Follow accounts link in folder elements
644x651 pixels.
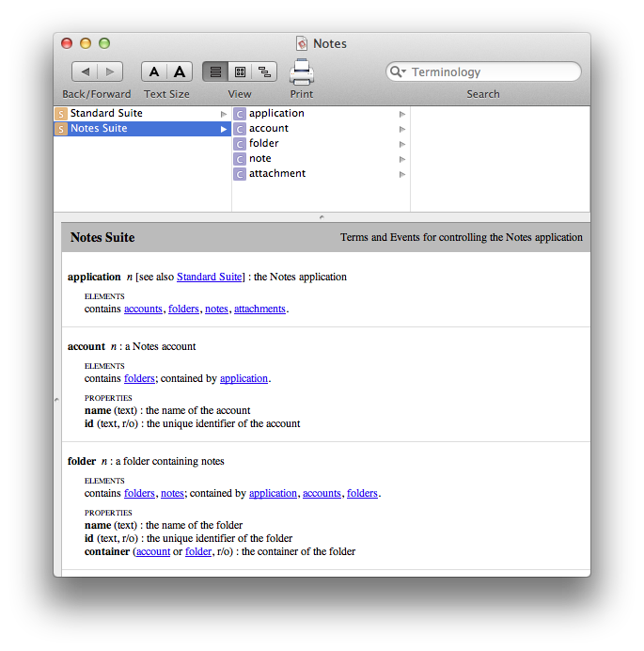322,493
